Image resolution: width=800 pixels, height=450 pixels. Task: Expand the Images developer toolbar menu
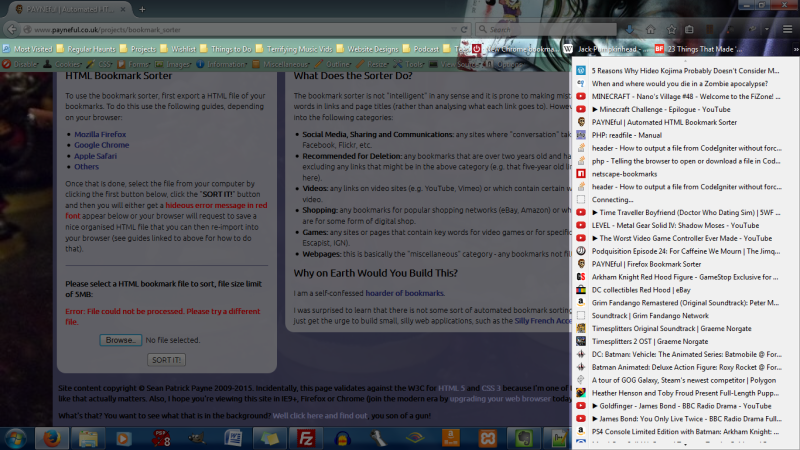(x=173, y=64)
